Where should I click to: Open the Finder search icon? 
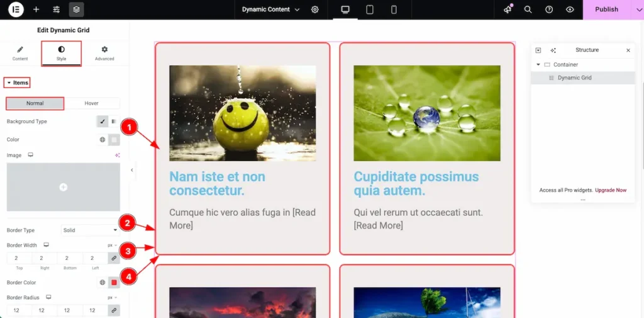(x=528, y=9)
